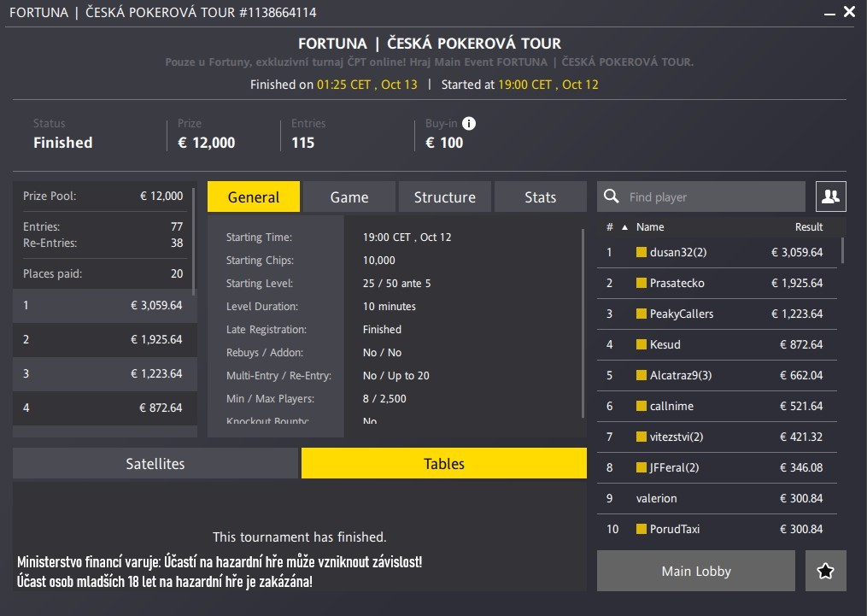Return to the General tab
Viewport: 867px width, 616px height.
tap(254, 196)
